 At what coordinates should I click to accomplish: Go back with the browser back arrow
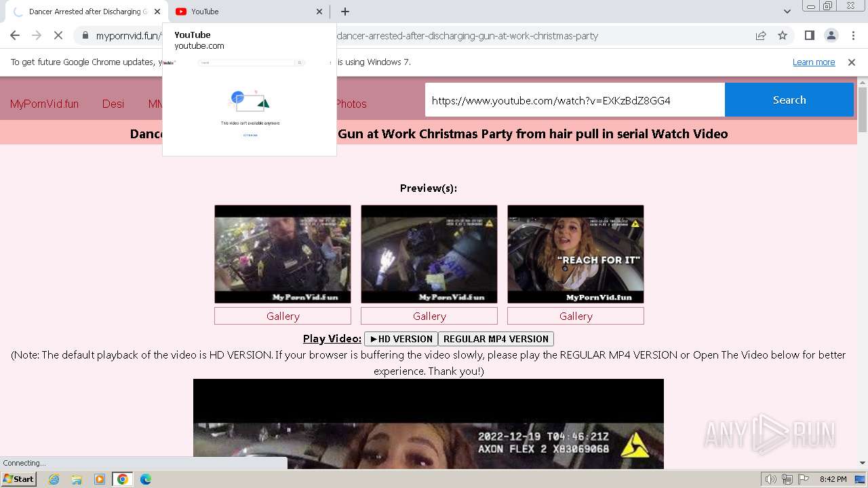[x=15, y=35]
